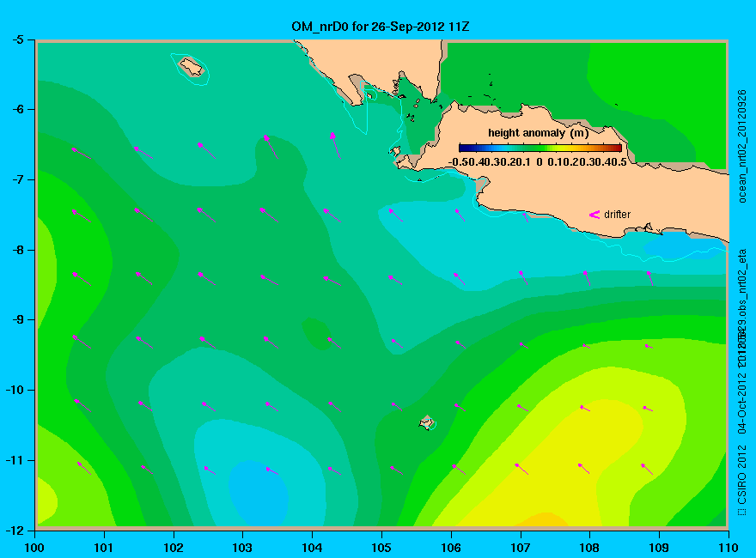This screenshot has height=558, width=756.
Task: Click the magenta drifter marker in the legend
Action: tap(594, 215)
